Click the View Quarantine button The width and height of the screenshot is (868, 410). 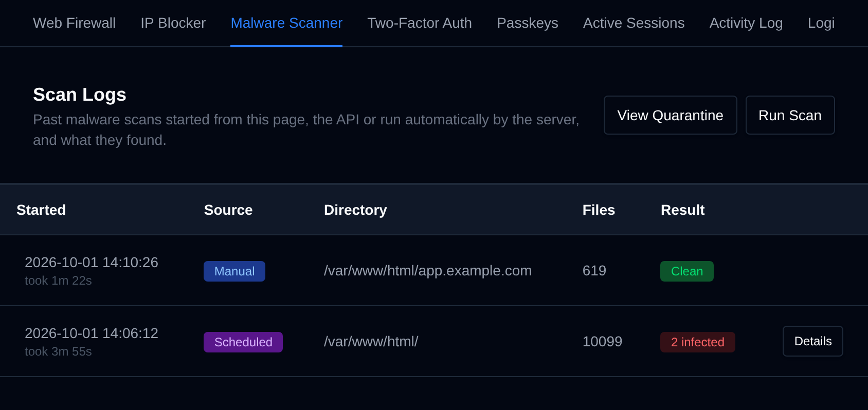click(670, 115)
